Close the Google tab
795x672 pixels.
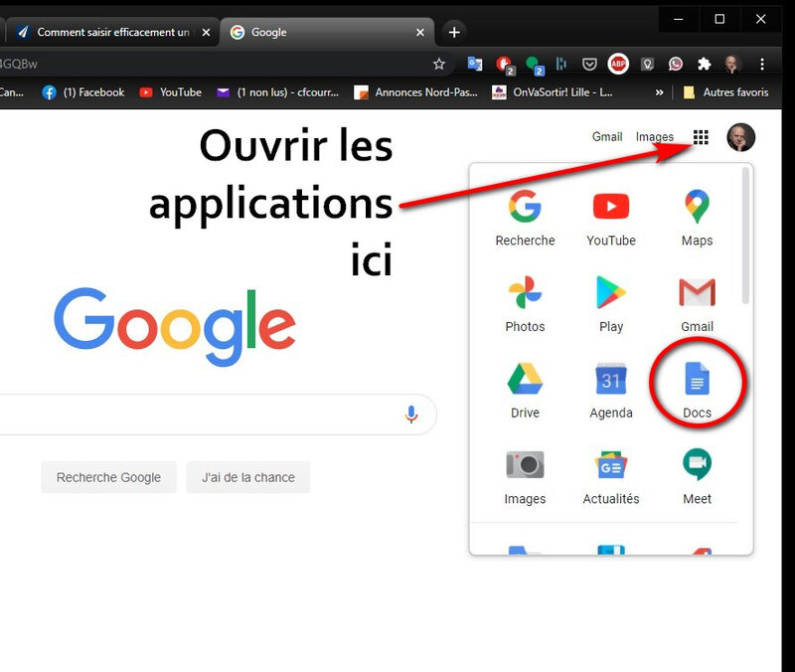click(419, 33)
